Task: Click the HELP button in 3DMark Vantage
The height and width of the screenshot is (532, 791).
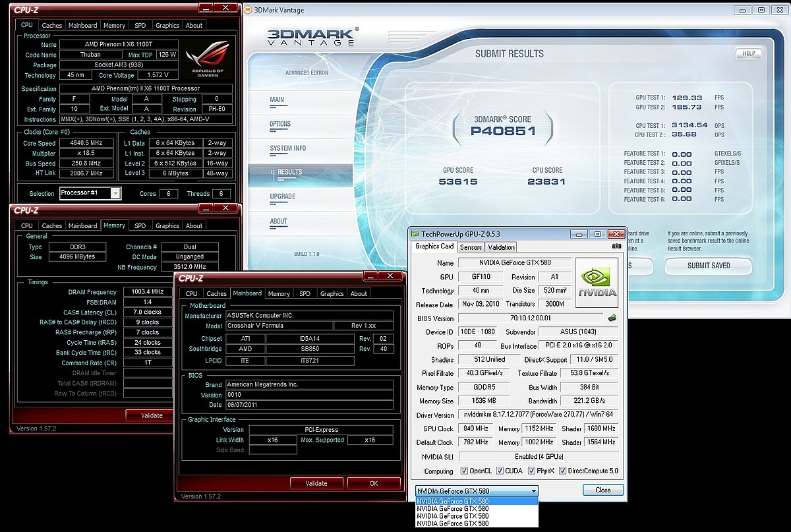Action: click(x=749, y=53)
